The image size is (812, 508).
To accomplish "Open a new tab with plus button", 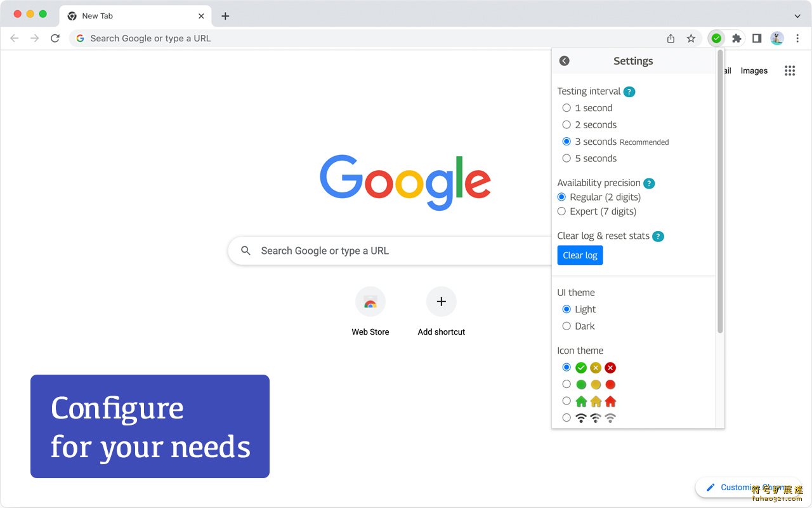I will pos(225,16).
